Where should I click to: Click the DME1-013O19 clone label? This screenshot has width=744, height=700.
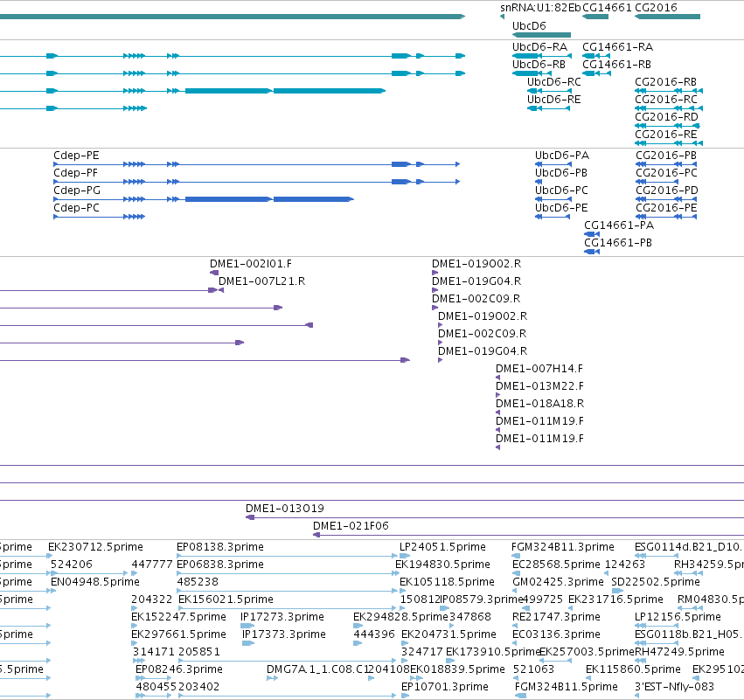coord(285,509)
